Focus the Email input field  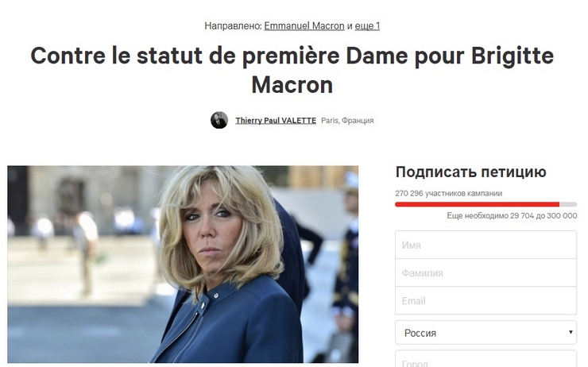485,300
